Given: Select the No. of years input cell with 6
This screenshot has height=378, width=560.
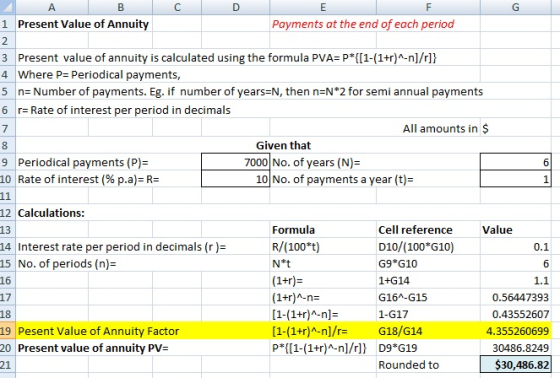Looking at the screenshot, I should click(x=516, y=162).
